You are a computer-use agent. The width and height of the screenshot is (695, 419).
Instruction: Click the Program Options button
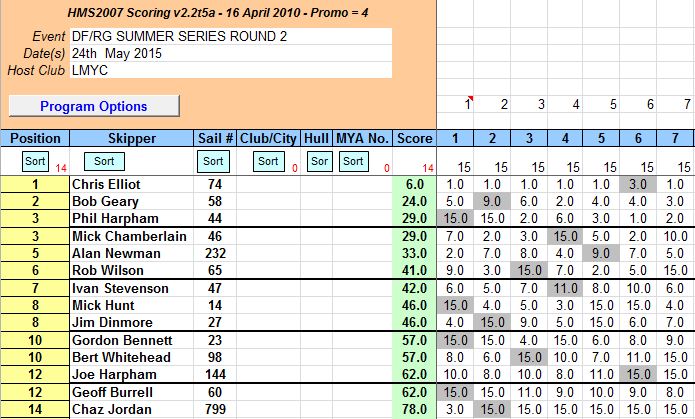[x=94, y=106]
